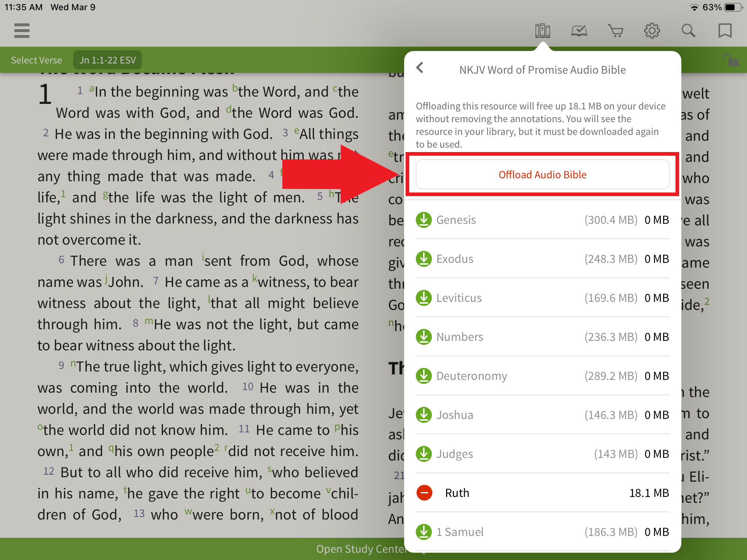Tap Ruth's 18.1 MB size
The image size is (747, 560).
(649, 493)
